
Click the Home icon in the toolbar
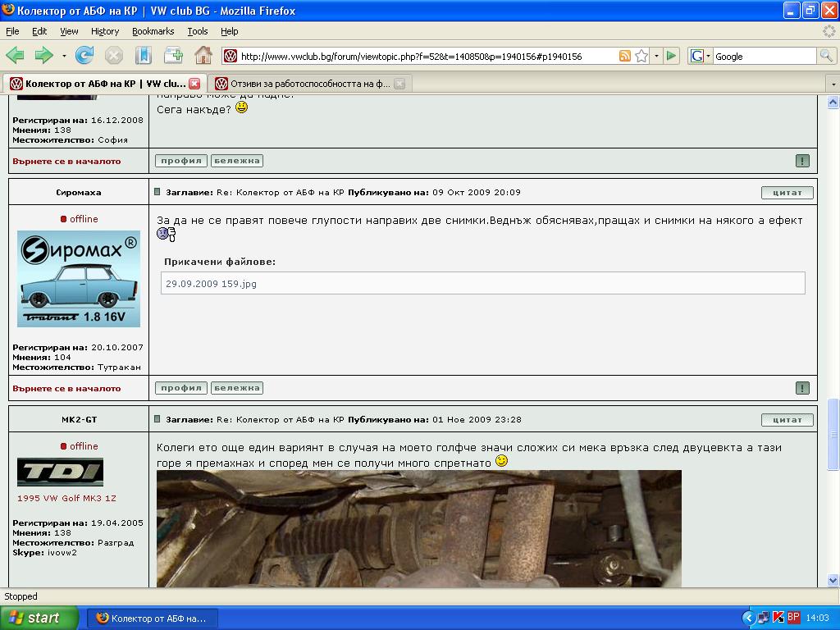point(203,56)
